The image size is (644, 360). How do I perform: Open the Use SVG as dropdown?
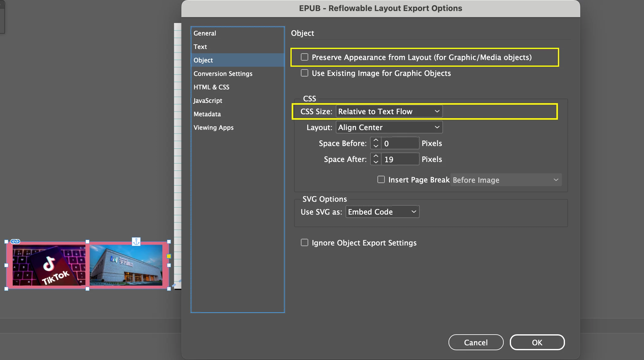coord(382,212)
